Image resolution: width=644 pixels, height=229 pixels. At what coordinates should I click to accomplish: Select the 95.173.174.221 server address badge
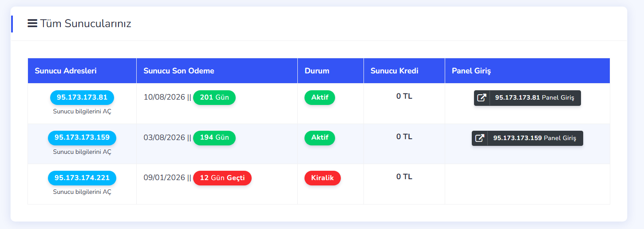[x=82, y=178]
